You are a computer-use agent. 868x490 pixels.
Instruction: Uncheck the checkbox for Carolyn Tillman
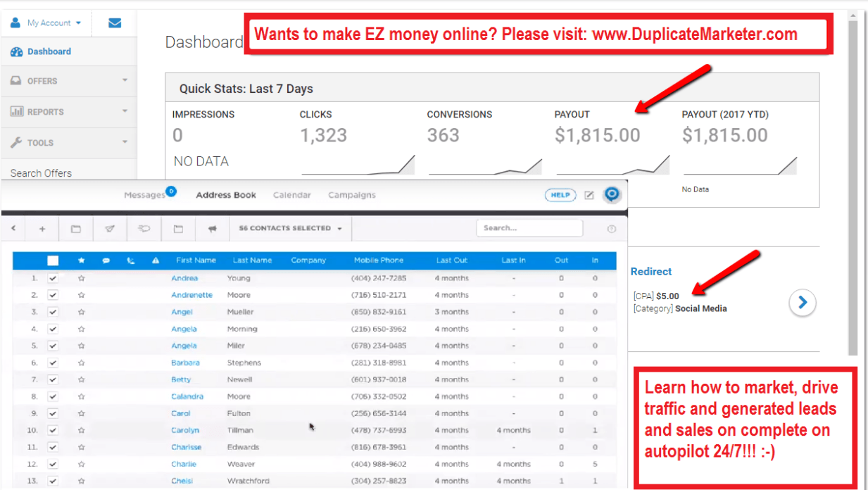[x=53, y=430]
